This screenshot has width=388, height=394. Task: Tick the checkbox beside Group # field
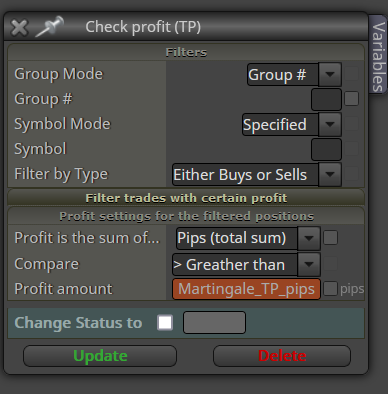pyautogui.click(x=351, y=99)
